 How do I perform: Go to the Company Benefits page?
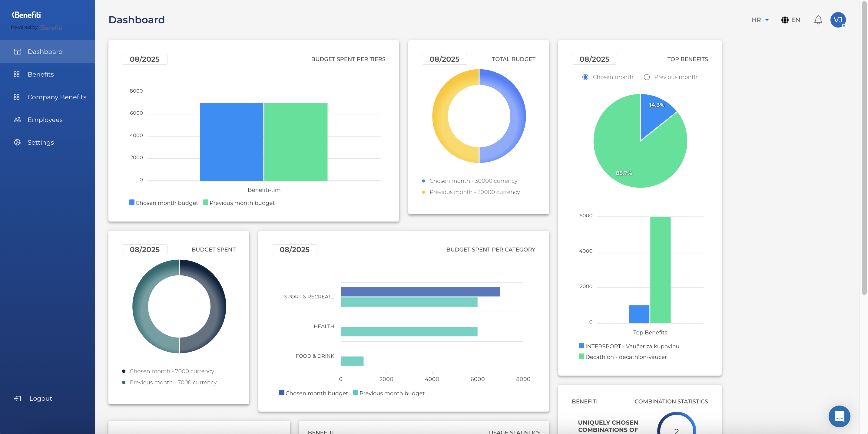point(57,97)
